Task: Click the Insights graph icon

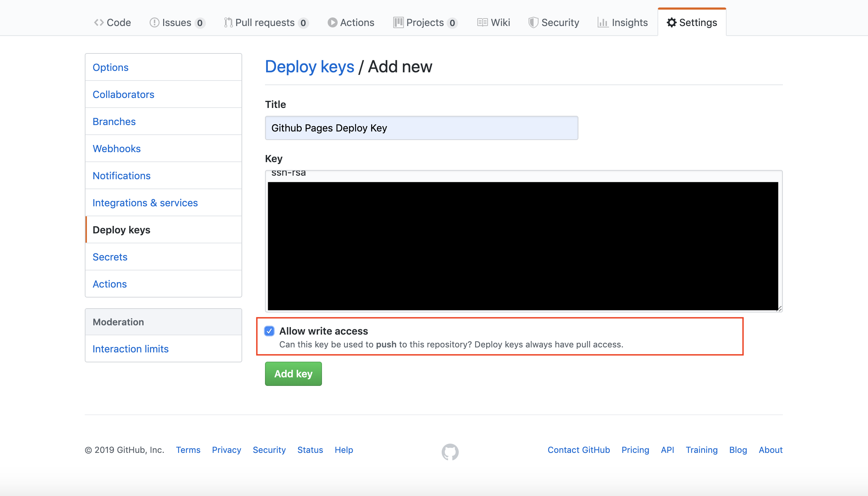Action: click(x=603, y=22)
